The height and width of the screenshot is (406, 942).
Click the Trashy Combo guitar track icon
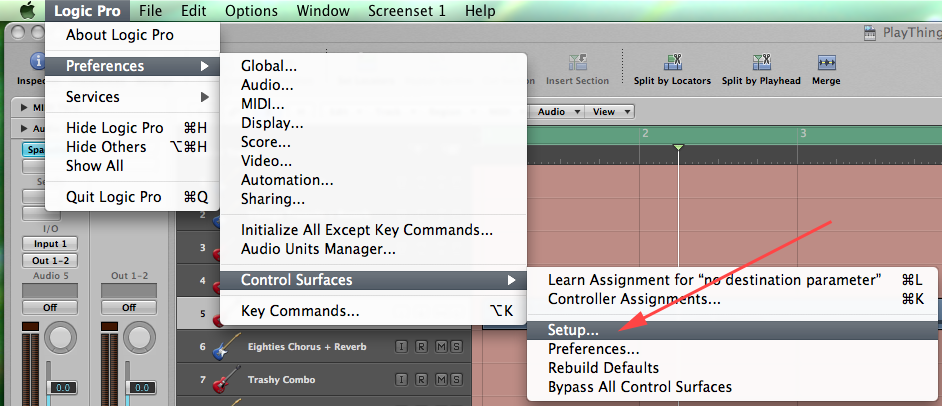(220, 380)
